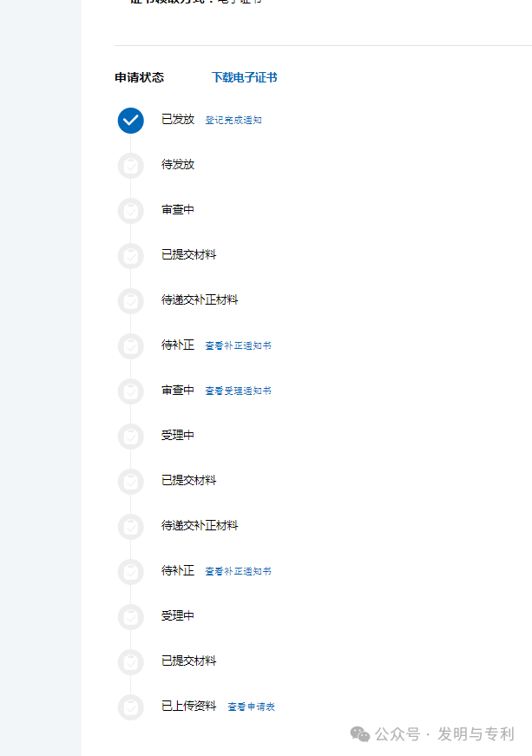Click the icon next to first 待递交补正材料
532x756 pixels.
pyautogui.click(x=130, y=300)
